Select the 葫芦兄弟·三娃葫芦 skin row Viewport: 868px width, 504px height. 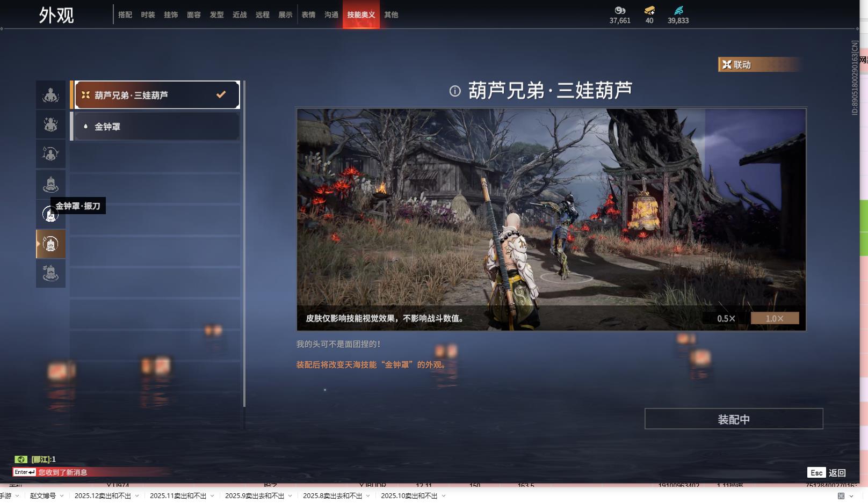(155, 95)
